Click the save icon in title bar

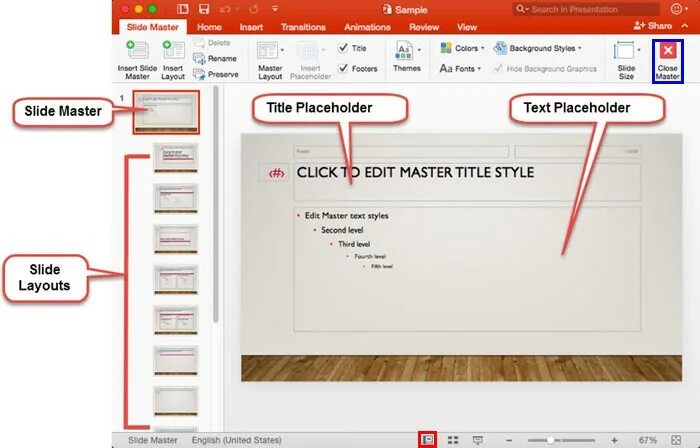pyautogui.click(x=204, y=9)
